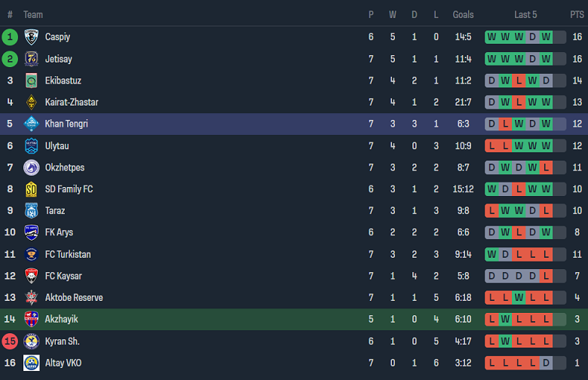Click Altay VKO's latest draw result badge

click(x=546, y=363)
